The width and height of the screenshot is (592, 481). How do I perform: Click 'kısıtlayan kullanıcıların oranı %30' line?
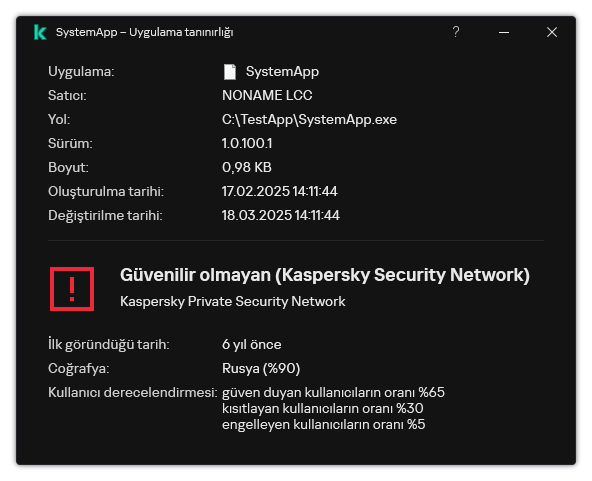coord(322,408)
